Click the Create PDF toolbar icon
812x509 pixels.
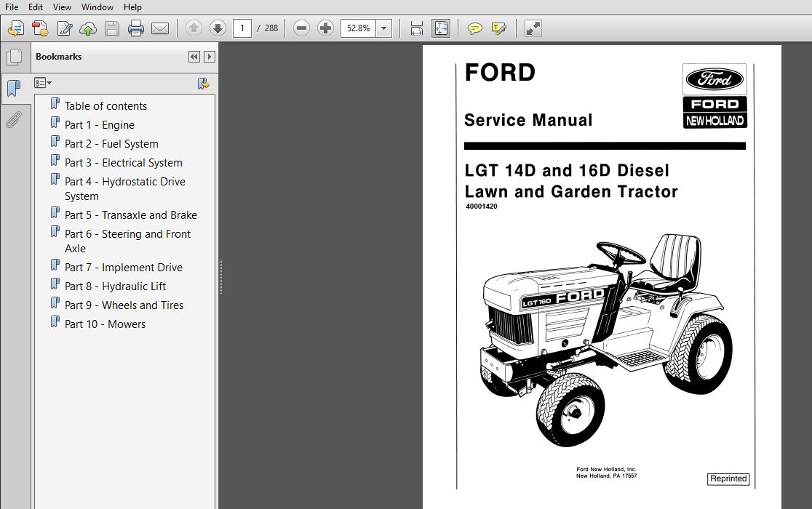[x=40, y=28]
